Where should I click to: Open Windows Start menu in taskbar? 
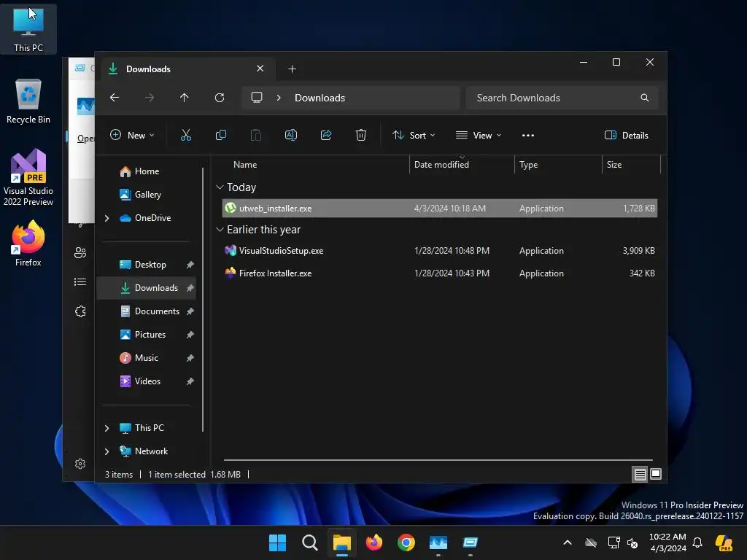[x=277, y=542]
